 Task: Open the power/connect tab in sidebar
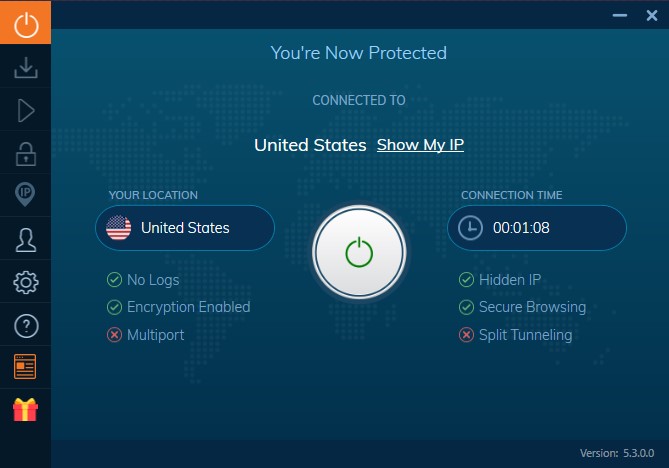(x=26, y=22)
